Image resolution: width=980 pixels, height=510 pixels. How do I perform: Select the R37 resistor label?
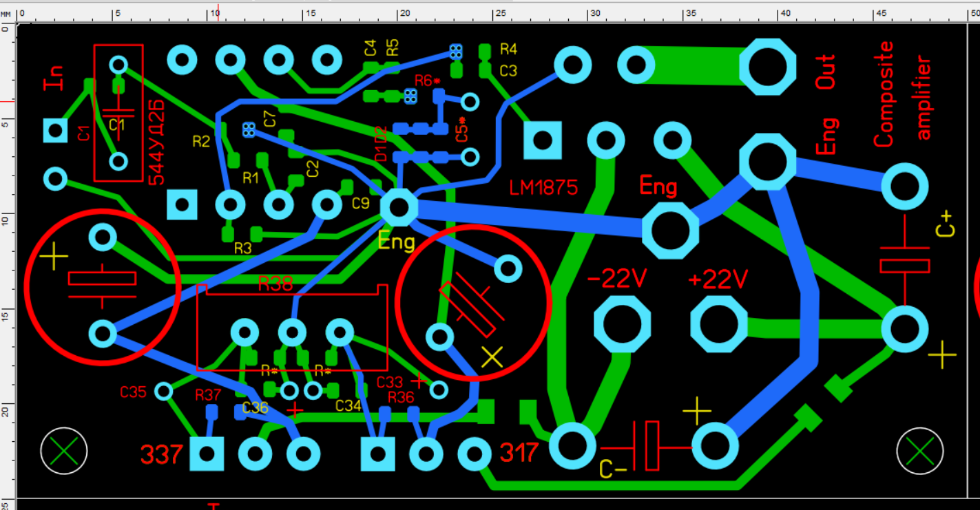pyautogui.click(x=208, y=395)
